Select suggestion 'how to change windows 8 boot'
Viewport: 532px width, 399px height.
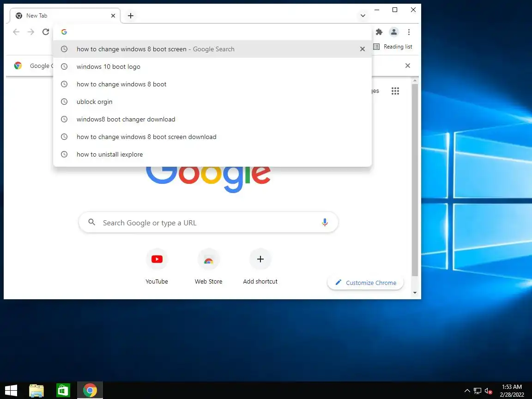pyautogui.click(x=212, y=84)
